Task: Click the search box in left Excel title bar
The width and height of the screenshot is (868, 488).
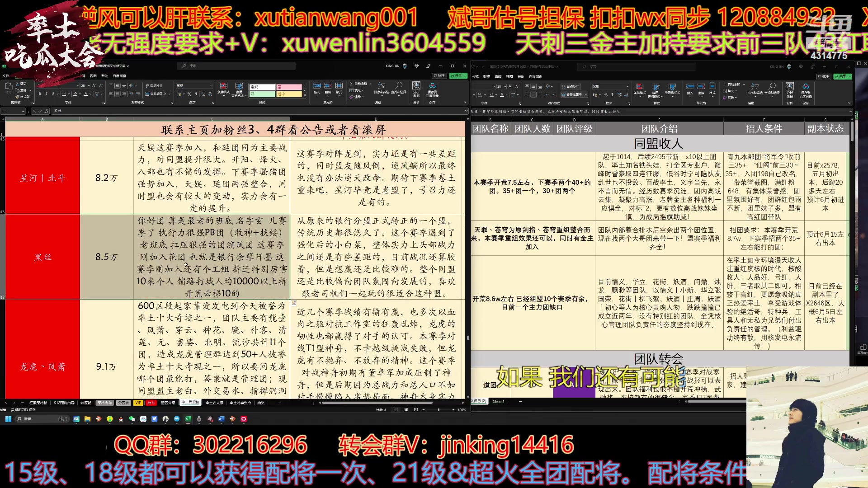Action: pos(236,66)
